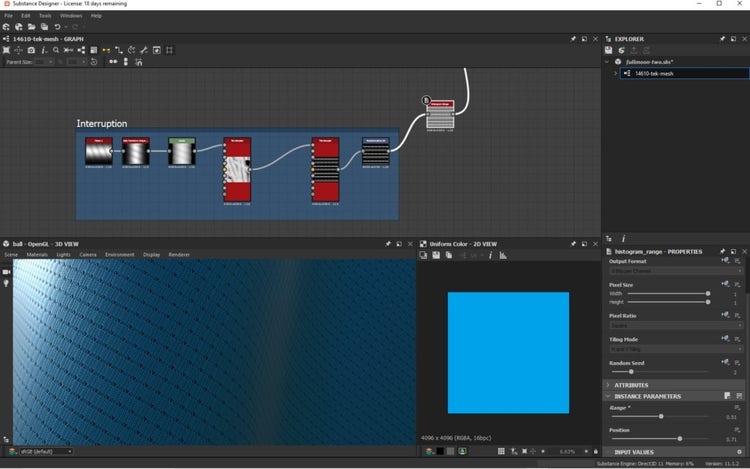
Task: Toggle the info icon in 2D view toolbar
Action: (x=490, y=256)
